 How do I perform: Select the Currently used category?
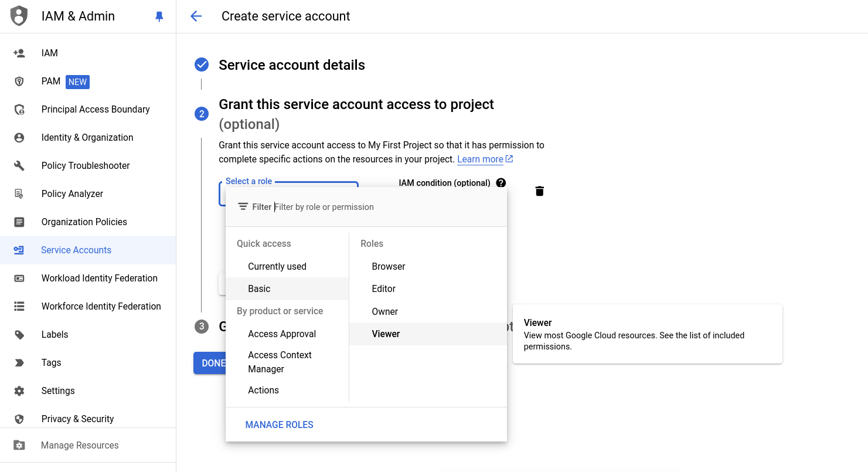(287, 267)
